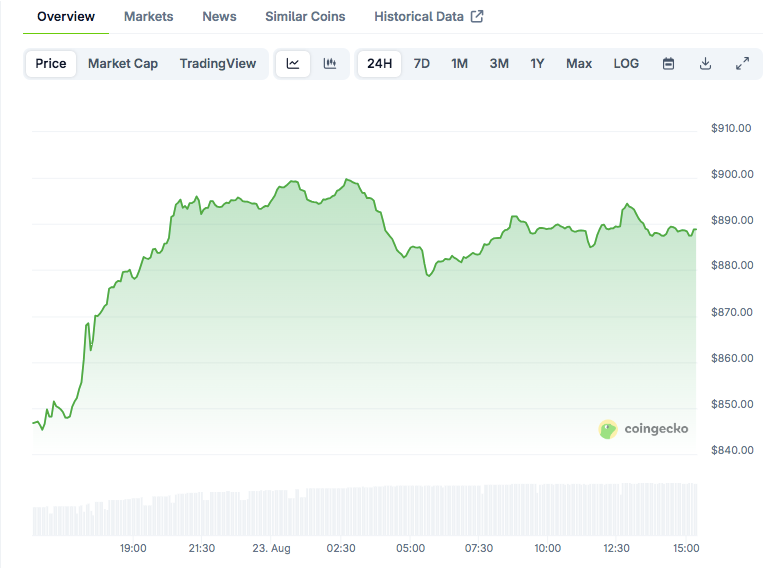This screenshot has width=771, height=568.
Task: Set chart range to 1Y
Action: (x=537, y=63)
